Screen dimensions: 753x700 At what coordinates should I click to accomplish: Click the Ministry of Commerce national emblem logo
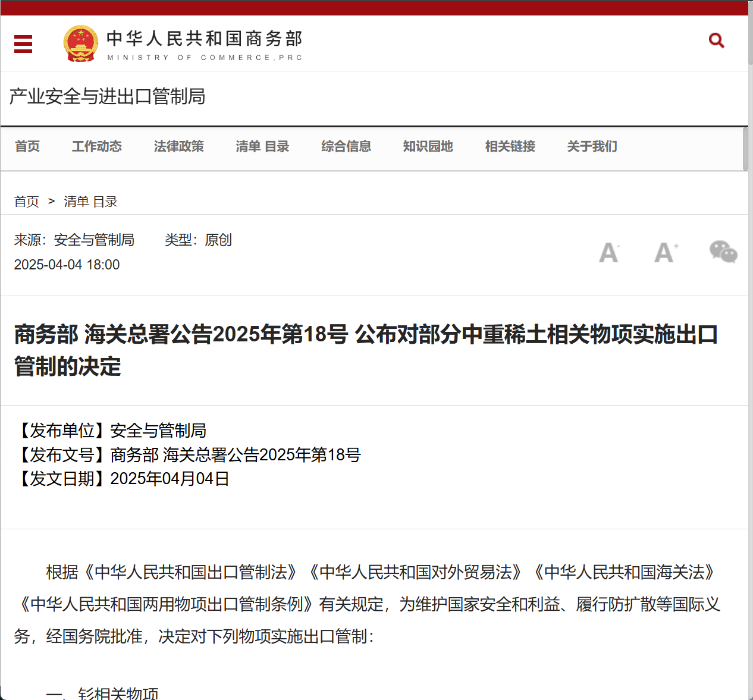tap(81, 43)
